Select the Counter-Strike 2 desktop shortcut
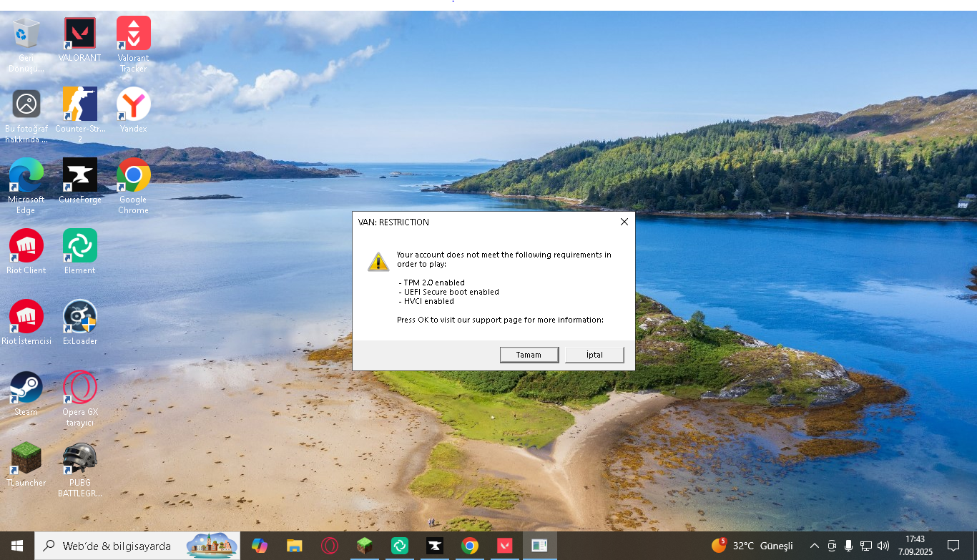Image resolution: width=977 pixels, height=560 pixels. coord(80,117)
